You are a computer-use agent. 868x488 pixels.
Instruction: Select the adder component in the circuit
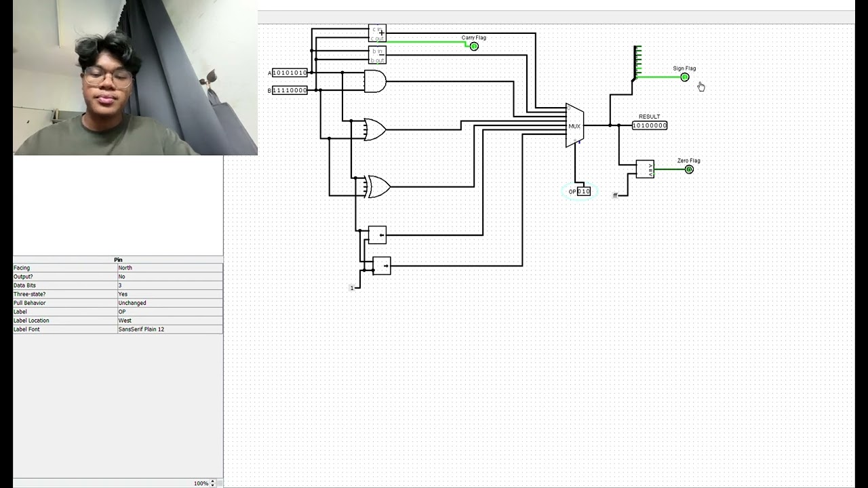[377, 33]
